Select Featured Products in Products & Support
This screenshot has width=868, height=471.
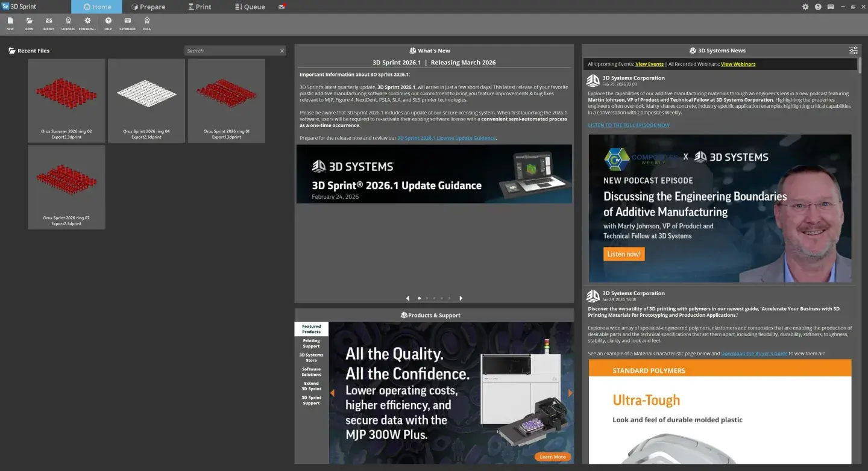[312, 329]
